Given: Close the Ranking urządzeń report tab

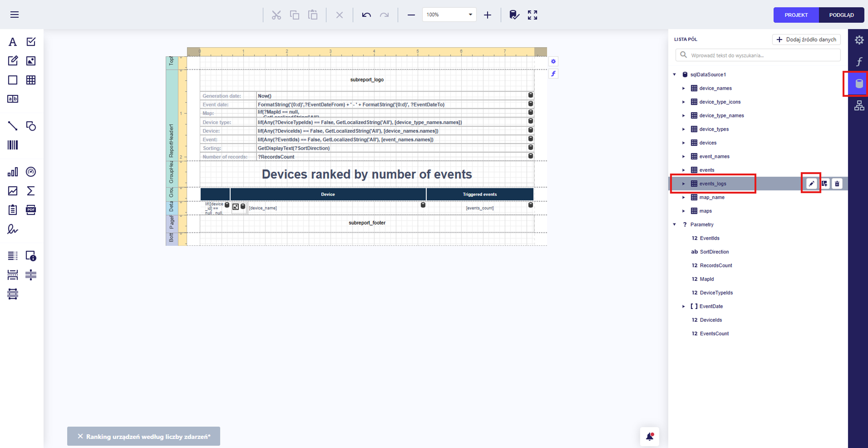Looking at the screenshot, I should coord(80,436).
